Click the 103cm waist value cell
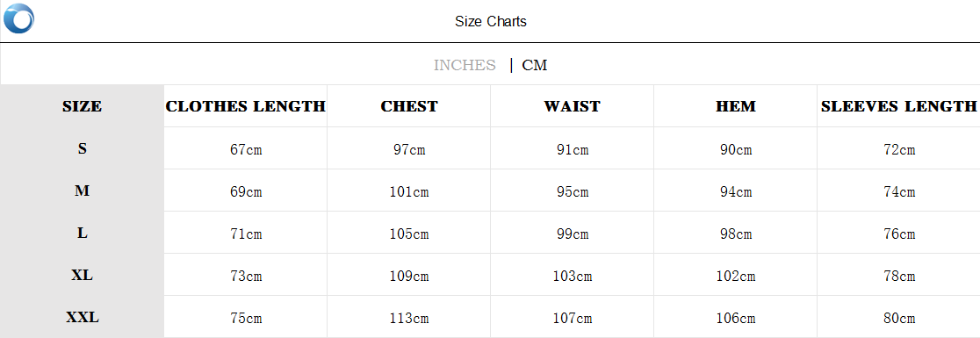This screenshot has height=338, width=980. pos(572,276)
